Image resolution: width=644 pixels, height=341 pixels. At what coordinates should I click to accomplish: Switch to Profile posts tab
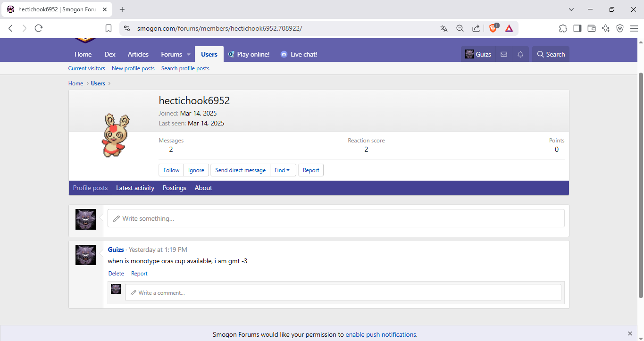[x=90, y=188]
